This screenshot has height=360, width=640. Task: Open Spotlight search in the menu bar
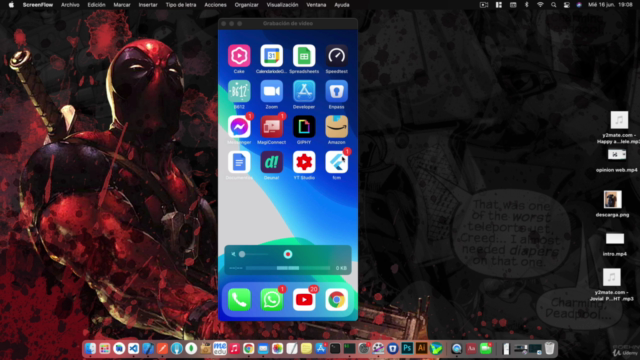[553, 5]
